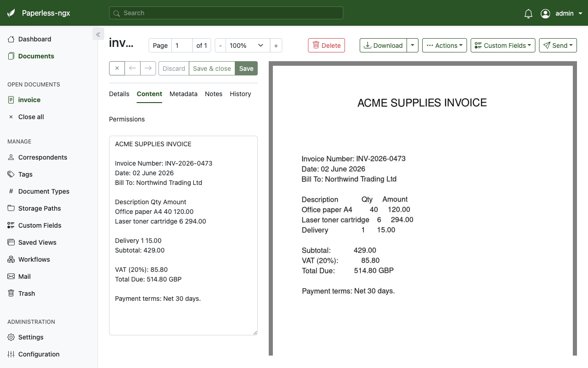Image resolution: width=588 pixels, height=368 pixels.
Task: Zoom in with plus button
Action: coord(276,46)
